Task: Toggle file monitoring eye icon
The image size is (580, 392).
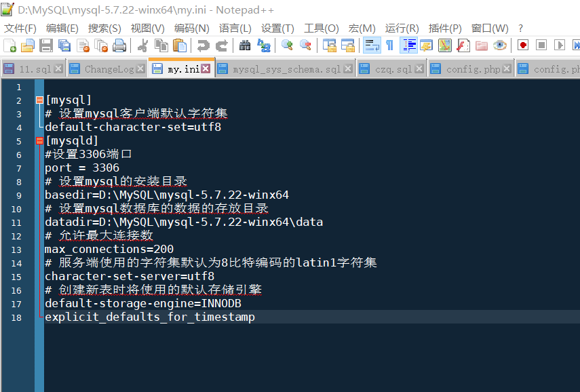Action: (499, 45)
